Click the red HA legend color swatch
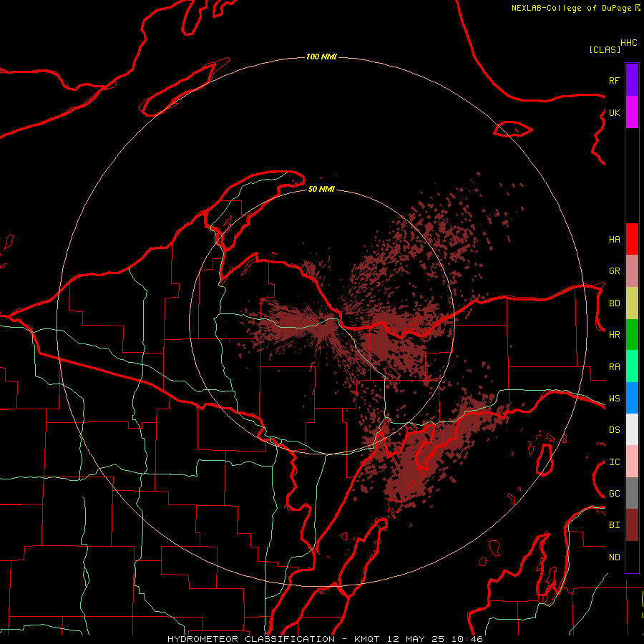Image resolution: width=644 pixels, height=644 pixels. pos(632,239)
